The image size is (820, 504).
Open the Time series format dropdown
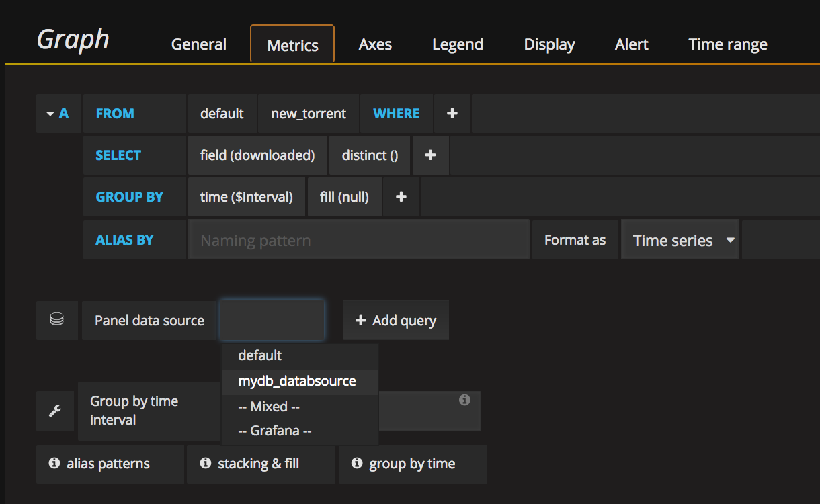[x=680, y=240]
